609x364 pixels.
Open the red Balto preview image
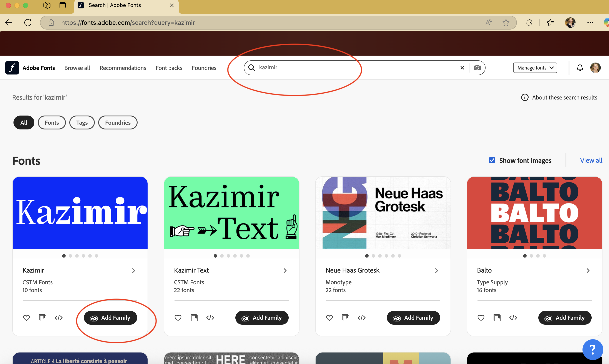(534, 213)
